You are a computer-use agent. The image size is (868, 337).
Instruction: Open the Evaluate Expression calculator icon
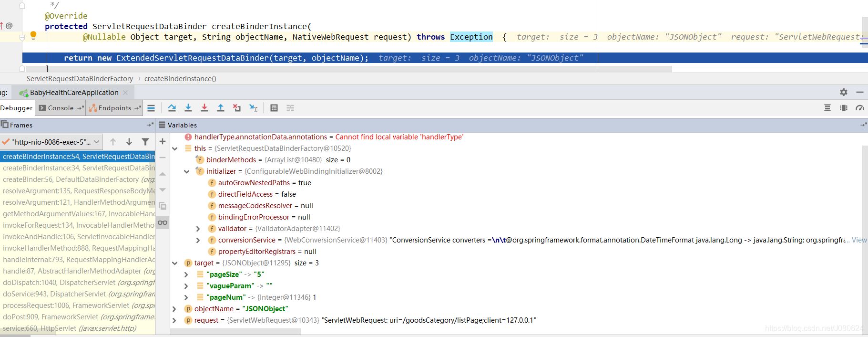[x=274, y=108]
